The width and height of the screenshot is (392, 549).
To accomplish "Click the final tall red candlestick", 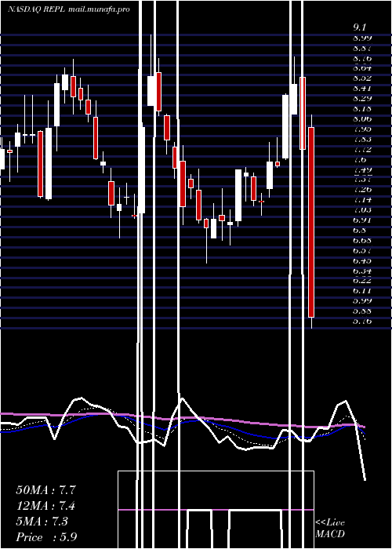I will click(311, 222).
